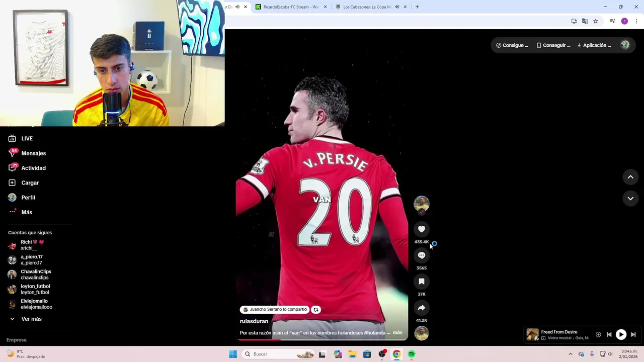The width and height of the screenshot is (644, 362).
Task: Bookmark the video to favorites
Action: click(x=422, y=282)
